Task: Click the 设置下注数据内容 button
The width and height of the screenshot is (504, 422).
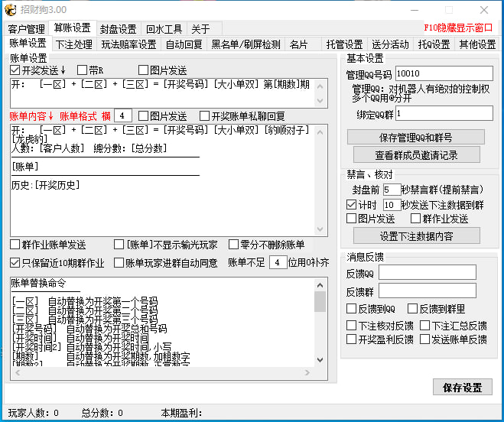Action: [x=416, y=235]
